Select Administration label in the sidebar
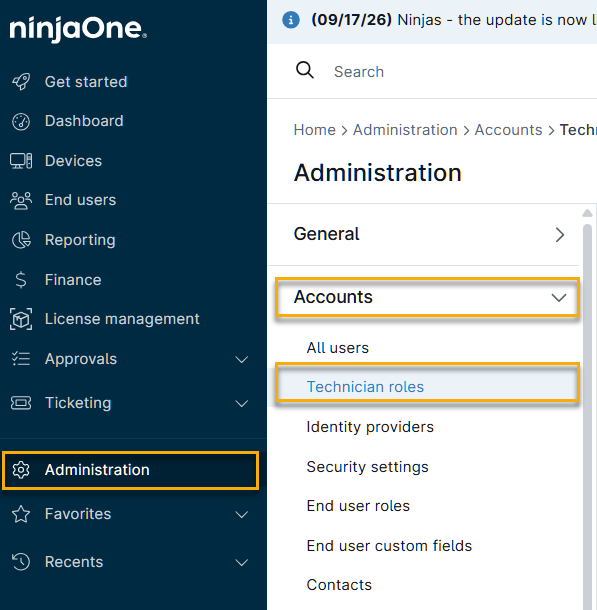This screenshot has height=610, width=597. (97, 470)
